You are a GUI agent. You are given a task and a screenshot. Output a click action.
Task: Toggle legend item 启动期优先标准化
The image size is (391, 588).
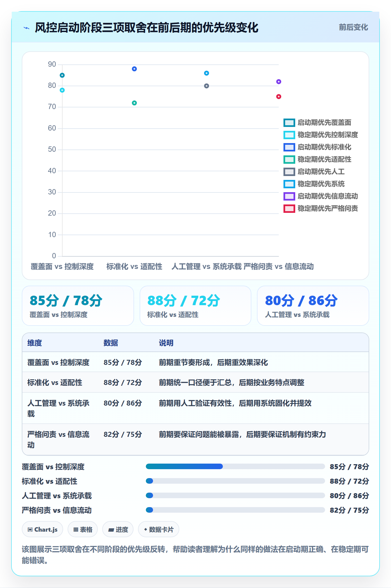click(317, 147)
